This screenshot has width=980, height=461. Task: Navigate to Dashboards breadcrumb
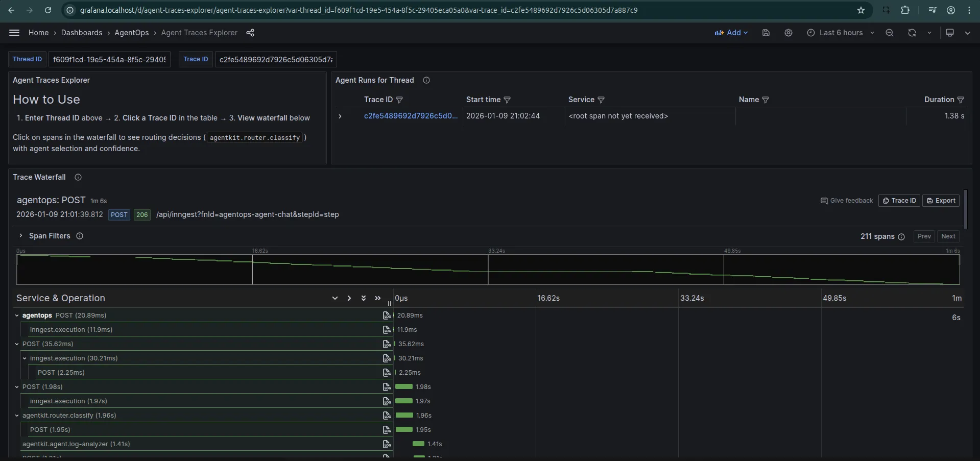pos(82,33)
